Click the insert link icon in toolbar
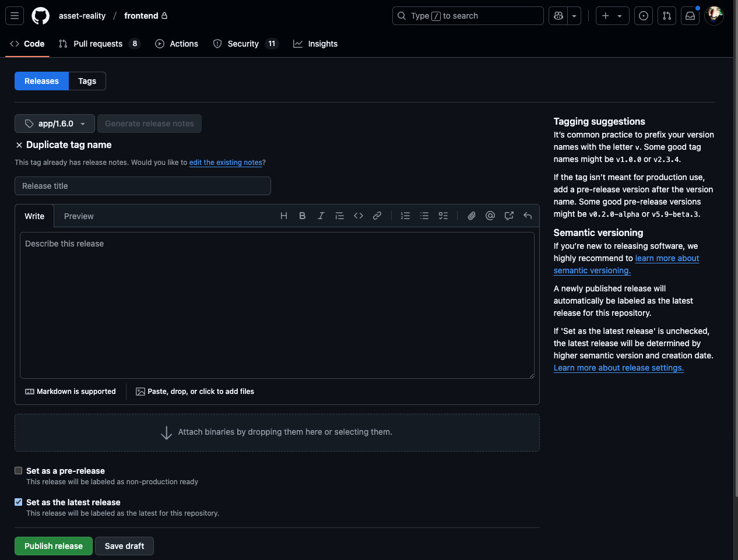Image resolution: width=738 pixels, height=560 pixels. tap(377, 216)
